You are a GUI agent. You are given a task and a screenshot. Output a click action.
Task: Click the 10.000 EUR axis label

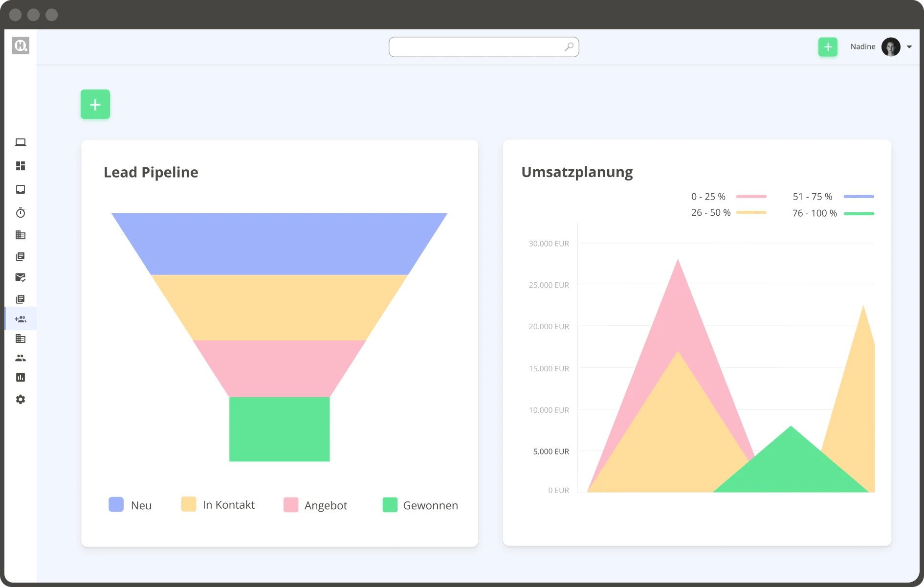pos(549,410)
